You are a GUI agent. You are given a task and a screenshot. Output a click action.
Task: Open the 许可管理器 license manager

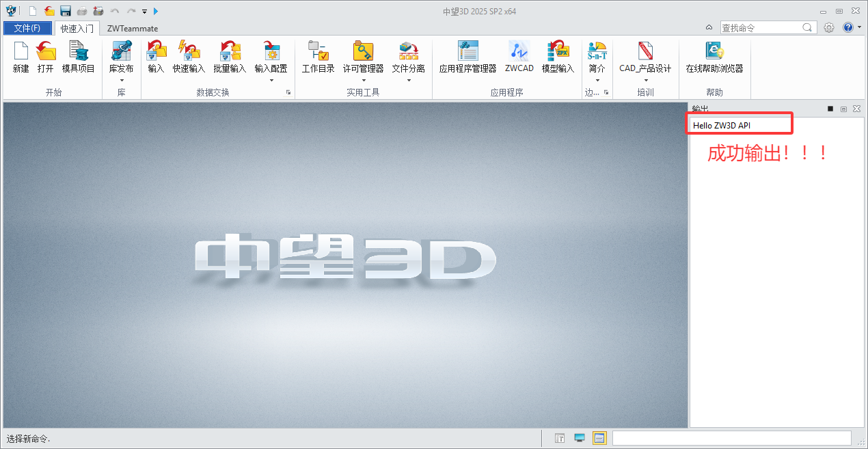point(364,51)
